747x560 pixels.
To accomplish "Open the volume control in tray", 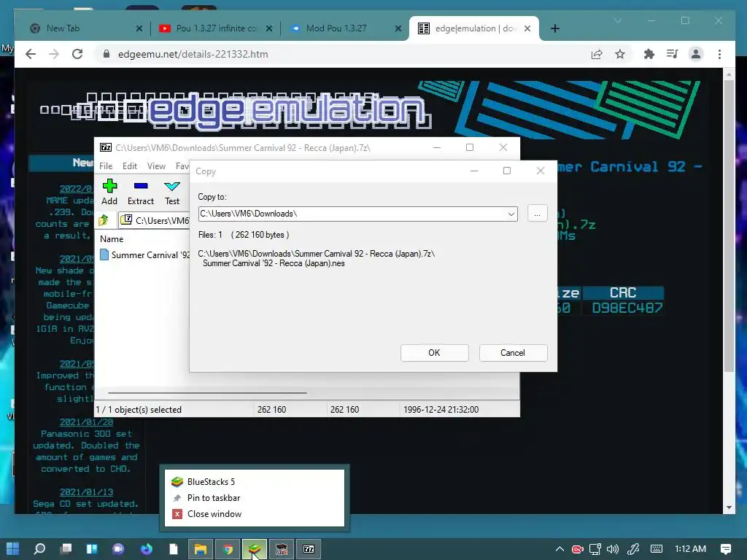I will coord(613,549).
